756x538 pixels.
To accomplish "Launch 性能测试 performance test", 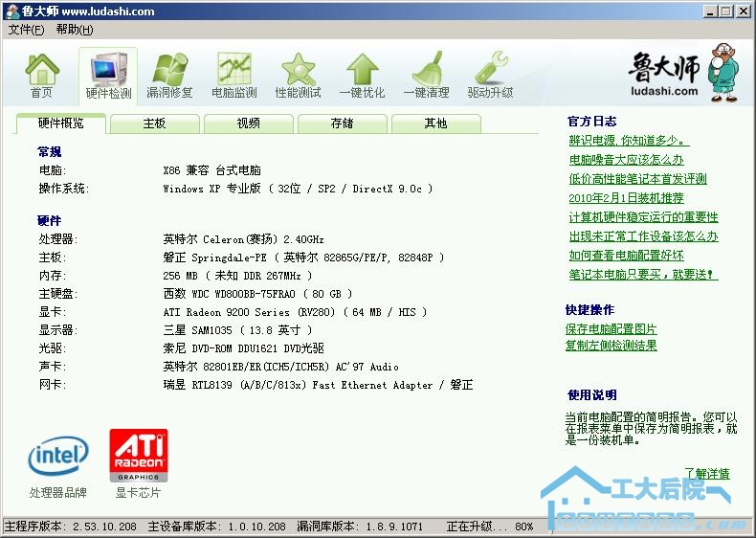I will (x=298, y=75).
